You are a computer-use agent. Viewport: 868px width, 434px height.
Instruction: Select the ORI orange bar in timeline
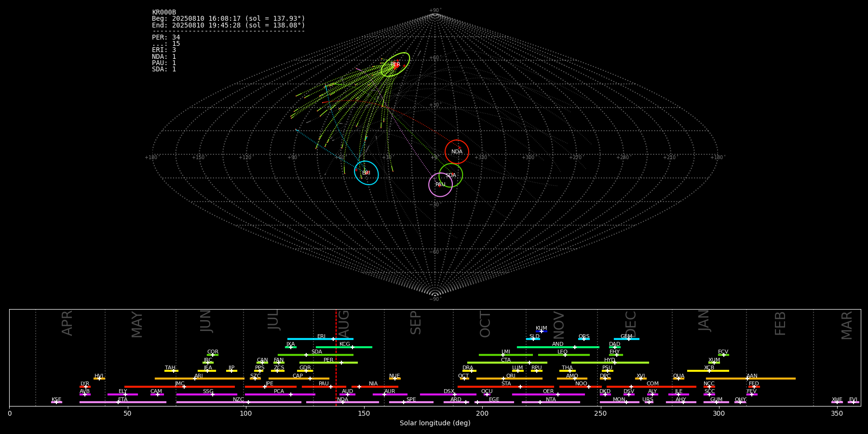tap(509, 379)
